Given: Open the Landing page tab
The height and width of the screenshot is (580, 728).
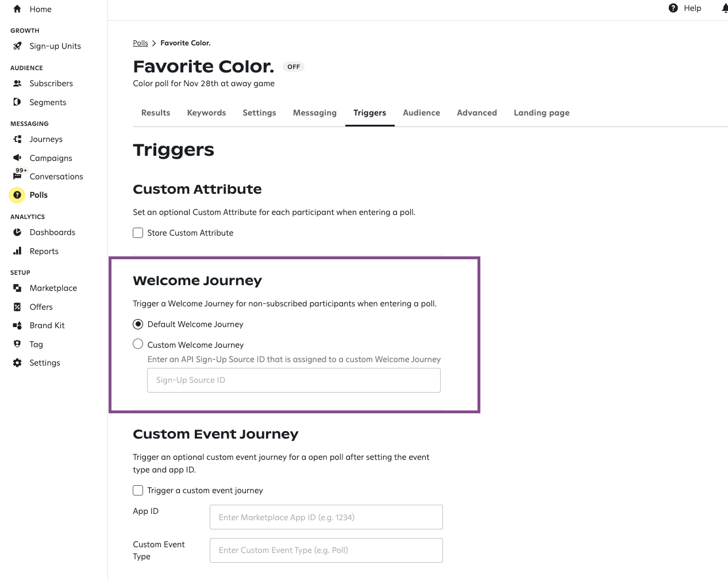Looking at the screenshot, I should pyautogui.click(x=541, y=113).
